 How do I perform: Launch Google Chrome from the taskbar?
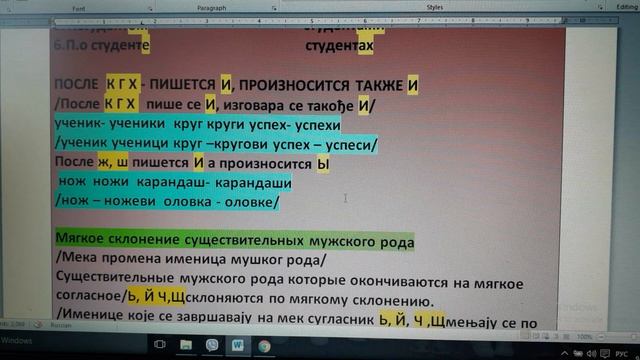(x=264, y=346)
